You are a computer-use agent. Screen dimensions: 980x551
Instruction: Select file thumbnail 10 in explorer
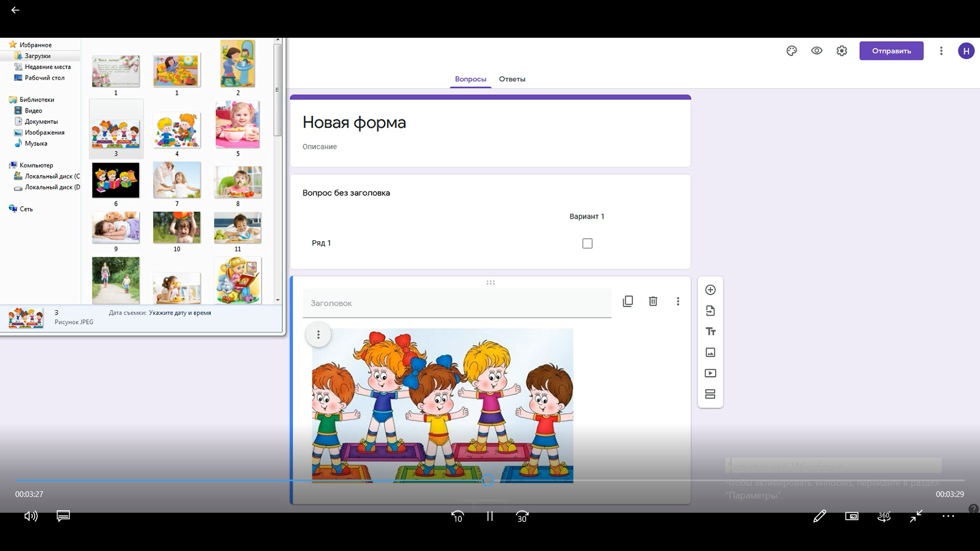177,228
